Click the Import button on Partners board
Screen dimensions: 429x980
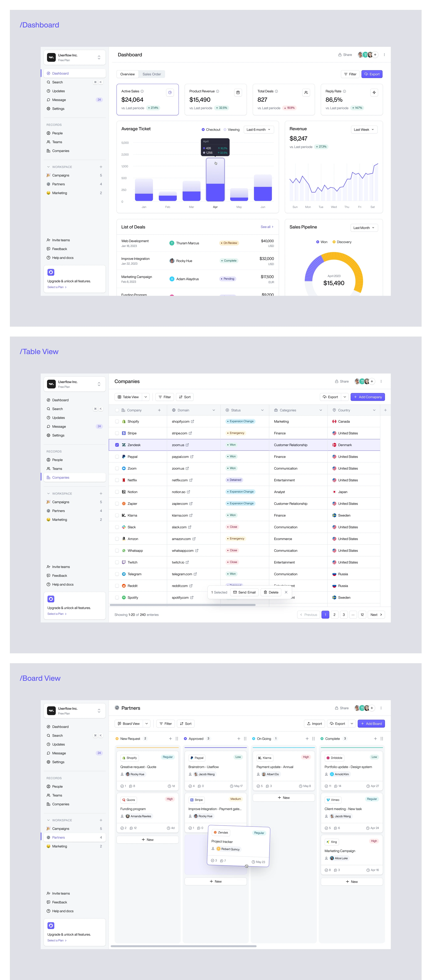314,724
